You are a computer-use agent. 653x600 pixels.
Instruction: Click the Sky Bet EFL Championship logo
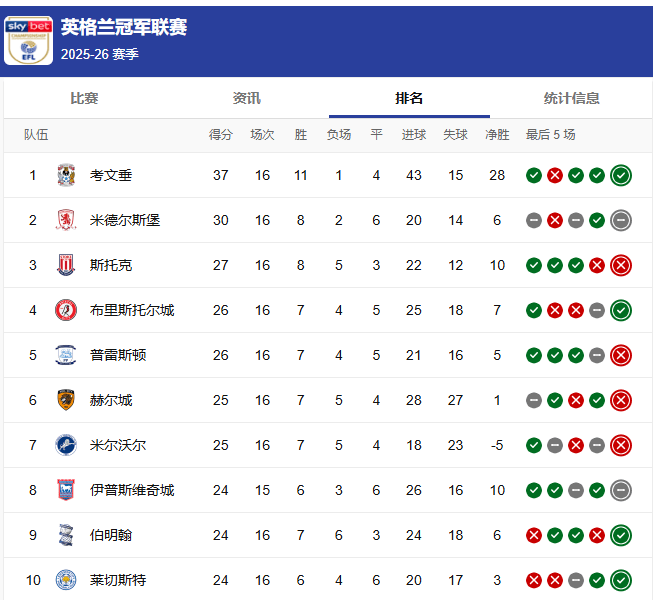[x=28, y=40]
